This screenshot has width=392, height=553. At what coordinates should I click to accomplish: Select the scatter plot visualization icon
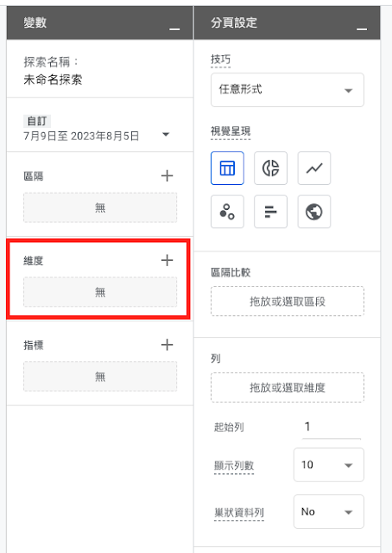coord(227,212)
